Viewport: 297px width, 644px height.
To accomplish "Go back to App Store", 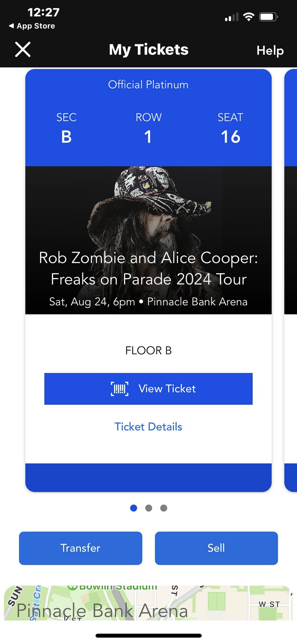I will pyautogui.click(x=32, y=26).
